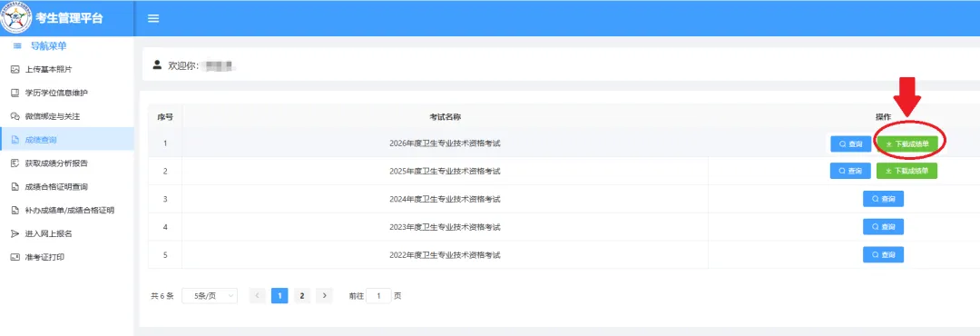The width and height of the screenshot is (980, 336).
Task: Click 查询 for the 2026年度 exam
Action: coord(850,143)
